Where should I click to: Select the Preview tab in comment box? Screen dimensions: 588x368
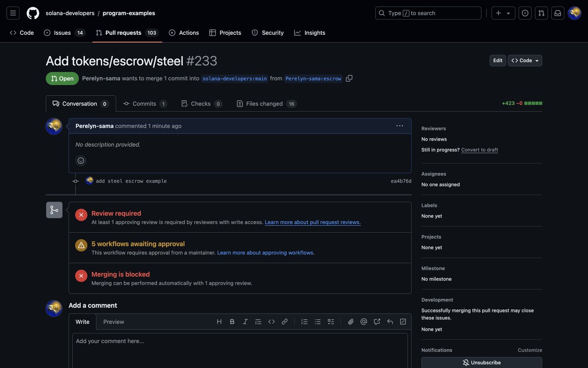(114, 322)
